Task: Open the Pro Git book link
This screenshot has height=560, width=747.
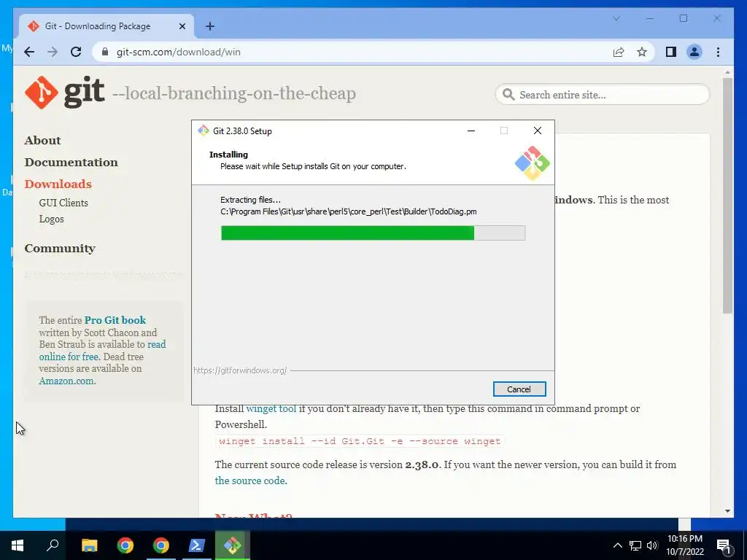Action: coord(115,320)
